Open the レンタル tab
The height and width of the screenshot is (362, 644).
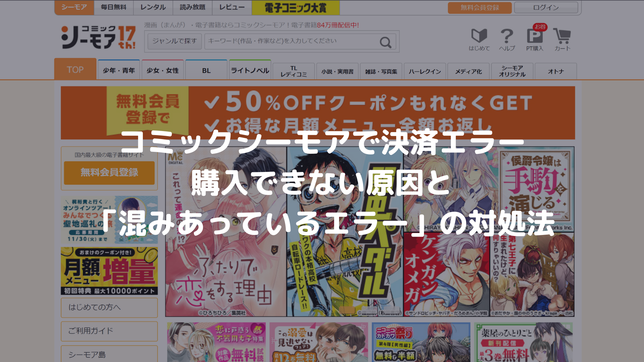[x=153, y=7]
